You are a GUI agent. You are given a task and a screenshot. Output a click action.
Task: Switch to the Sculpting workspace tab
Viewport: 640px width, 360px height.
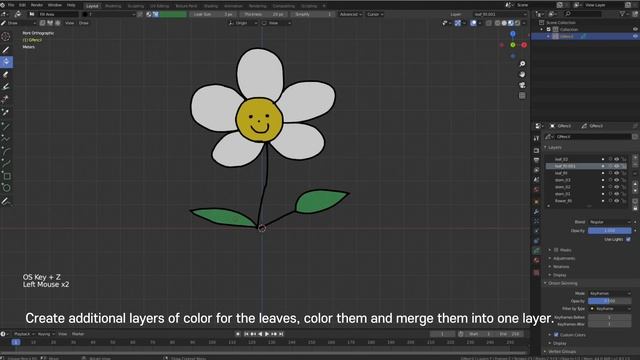[136, 6]
